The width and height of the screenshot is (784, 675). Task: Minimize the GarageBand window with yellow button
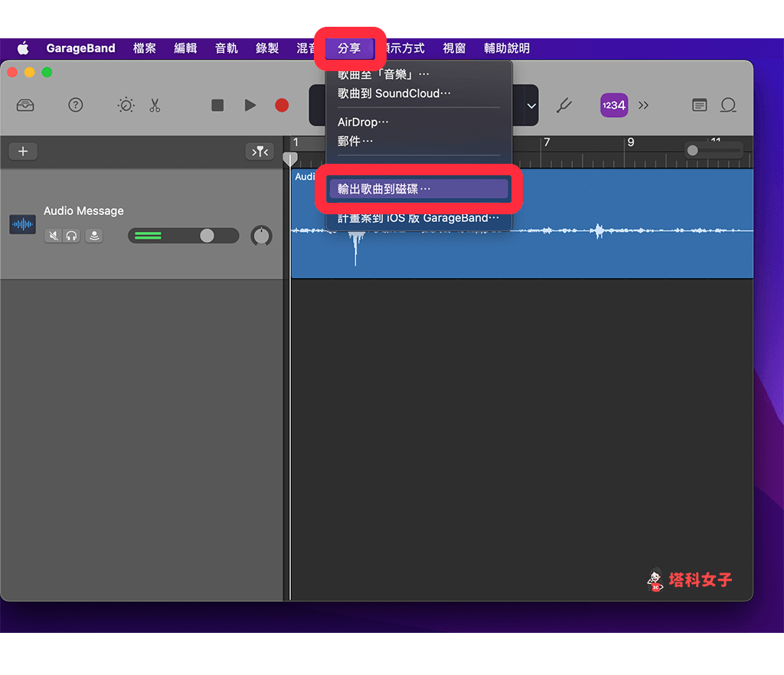(30, 73)
